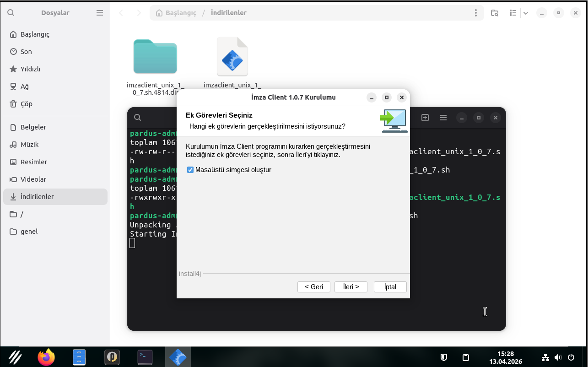The height and width of the screenshot is (367, 588).
Task: Open the Files hamburger menu
Action: click(100, 13)
